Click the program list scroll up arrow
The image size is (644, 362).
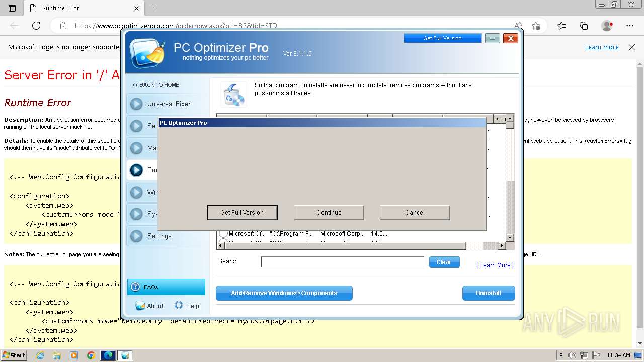[510, 118]
